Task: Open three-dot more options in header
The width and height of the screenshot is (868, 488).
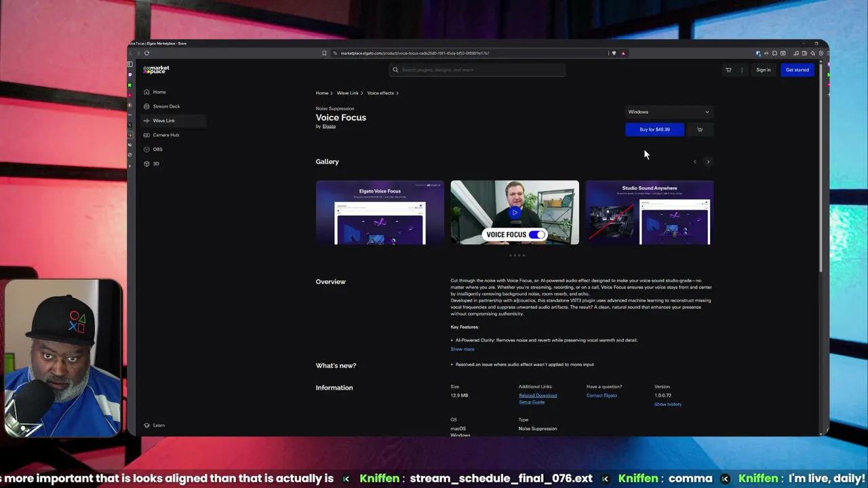Action: tap(742, 70)
